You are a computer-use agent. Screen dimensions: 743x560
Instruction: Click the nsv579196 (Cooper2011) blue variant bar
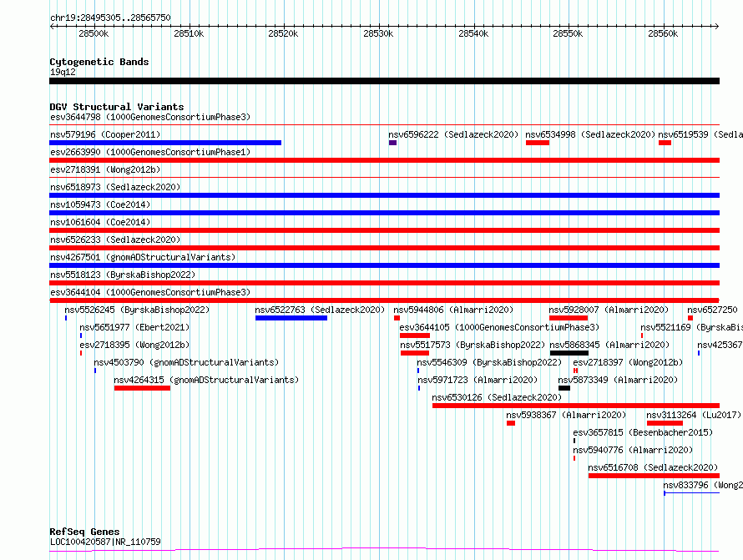click(165, 143)
